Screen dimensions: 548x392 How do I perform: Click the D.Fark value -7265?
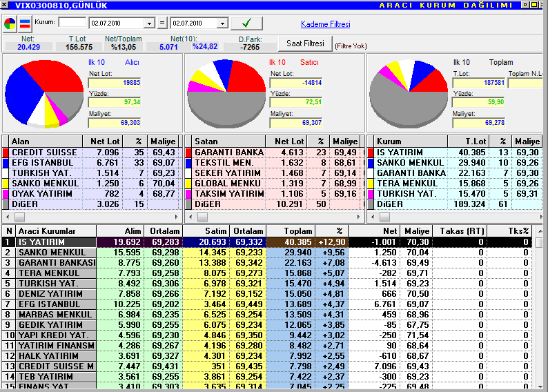[250, 47]
